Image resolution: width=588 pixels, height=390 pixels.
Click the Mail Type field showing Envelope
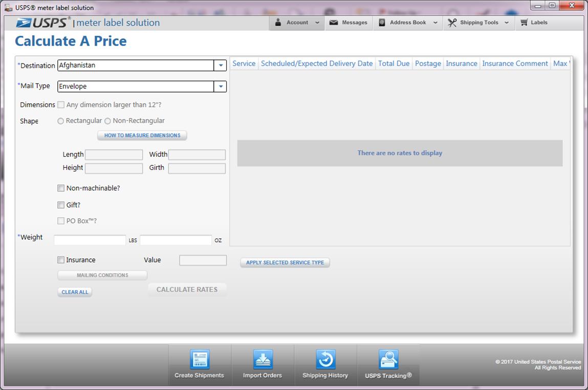[x=136, y=86]
